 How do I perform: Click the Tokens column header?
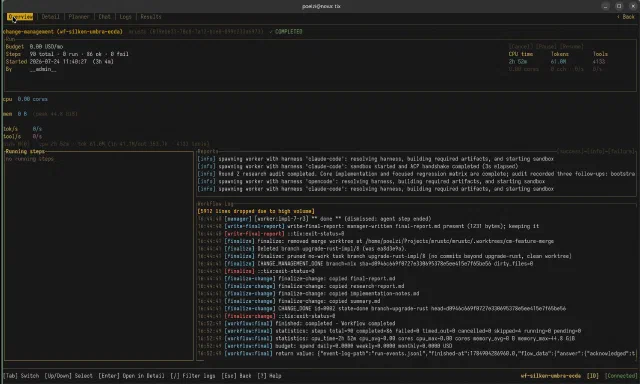559,54
